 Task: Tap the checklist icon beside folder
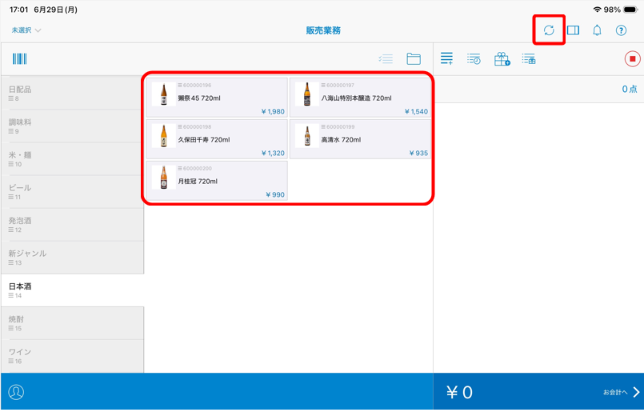coord(386,59)
